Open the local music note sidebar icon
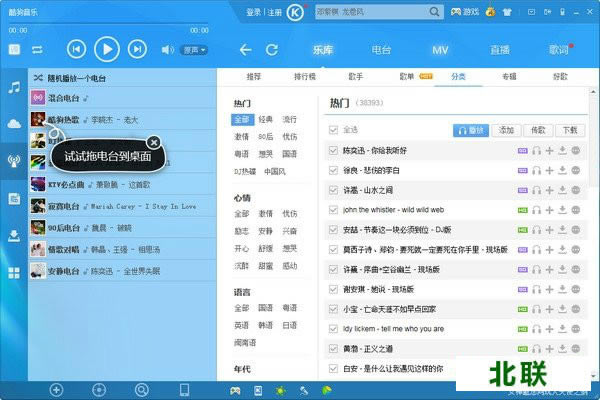 pyautogui.click(x=14, y=88)
